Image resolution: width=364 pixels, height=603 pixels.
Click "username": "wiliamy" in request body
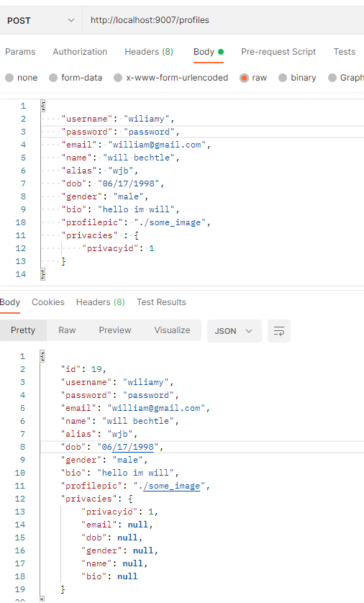click(118, 119)
